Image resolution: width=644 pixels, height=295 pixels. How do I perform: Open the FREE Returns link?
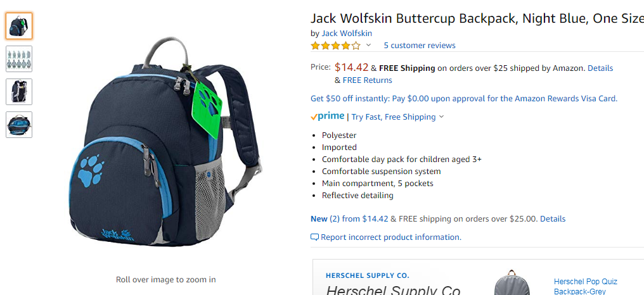367,80
